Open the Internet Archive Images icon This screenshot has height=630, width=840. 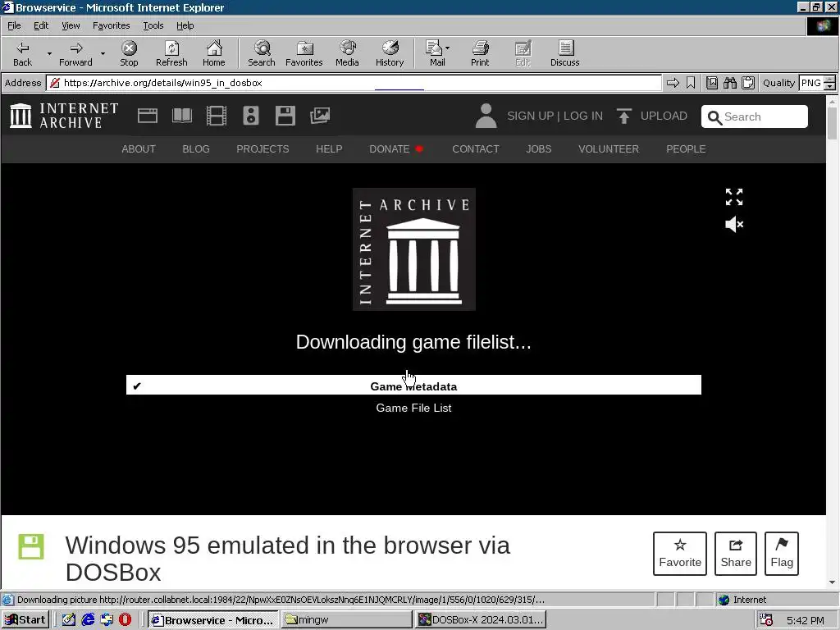pos(320,116)
